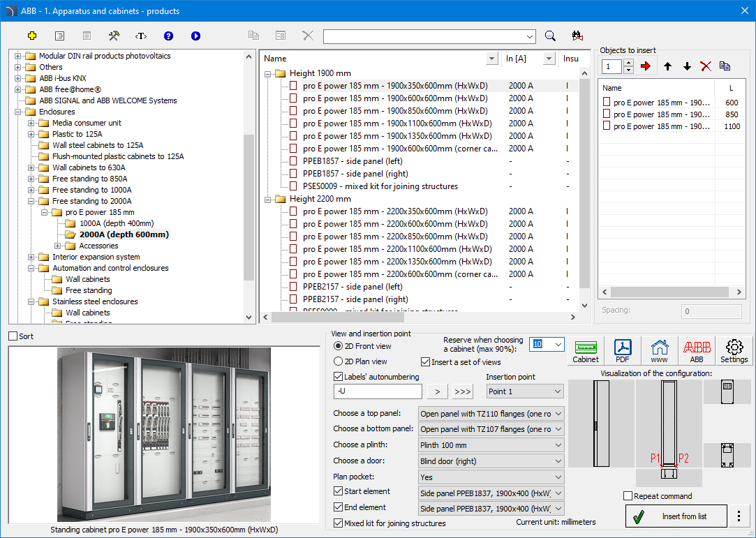Select Media consumer unit folder
Screen dimensions: 756x538
coord(87,123)
